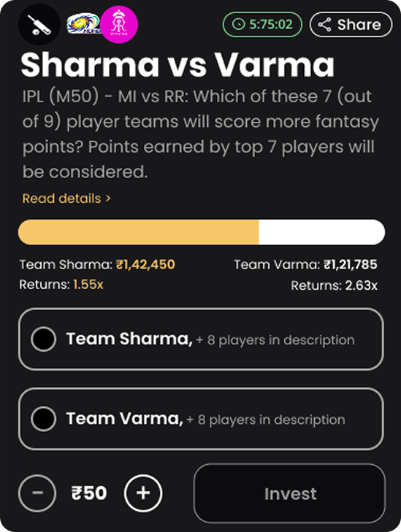Click the cricket bat icon

coord(39,24)
